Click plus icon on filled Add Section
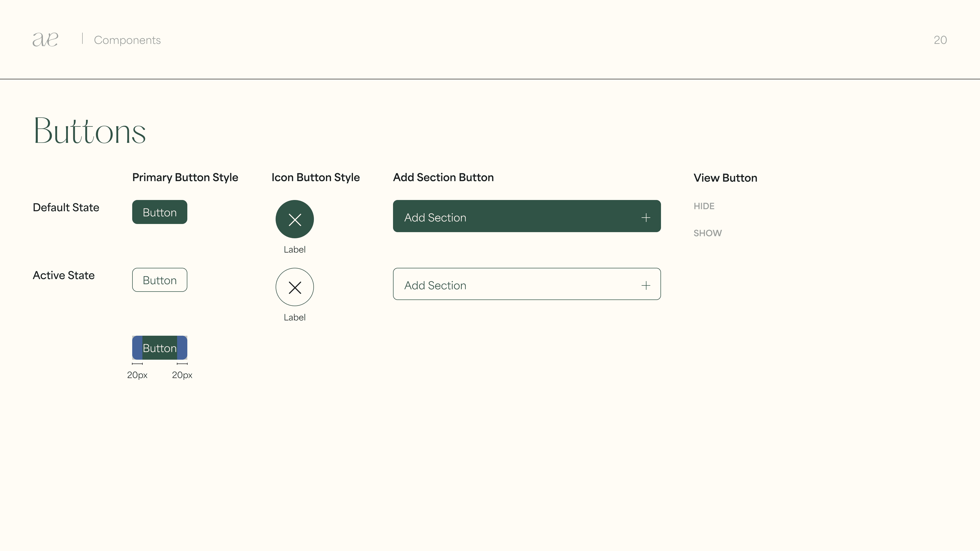980x551 pixels. pos(646,218)
